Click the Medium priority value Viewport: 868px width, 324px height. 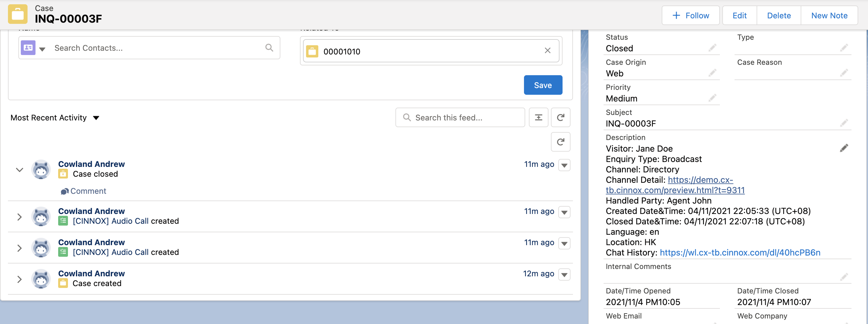(x=621, y=99)
